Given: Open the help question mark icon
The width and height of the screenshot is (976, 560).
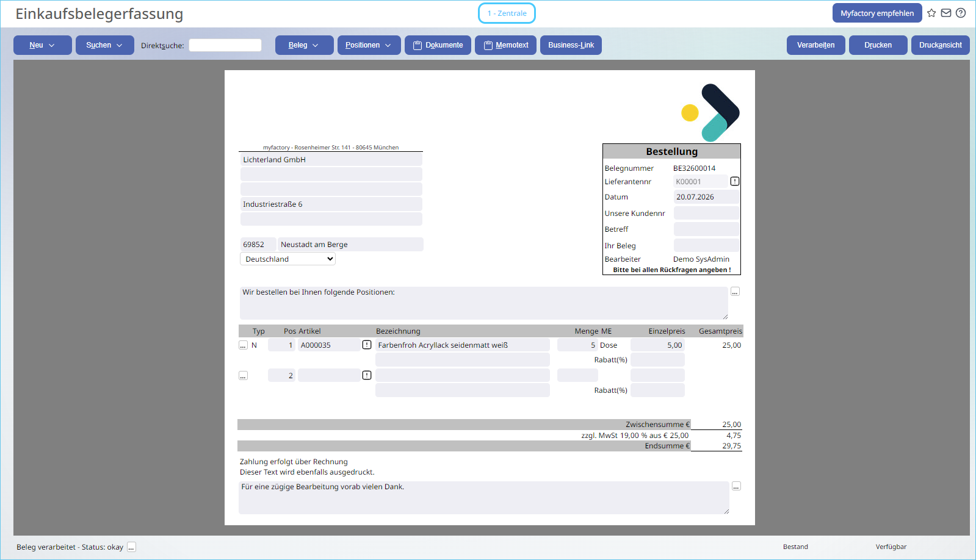Looking at the screenshot, I should point(961,13).
